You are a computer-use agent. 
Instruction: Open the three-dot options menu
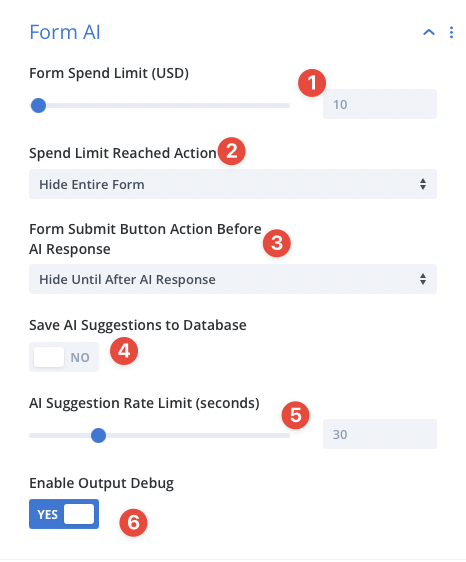tap(451, 32)
